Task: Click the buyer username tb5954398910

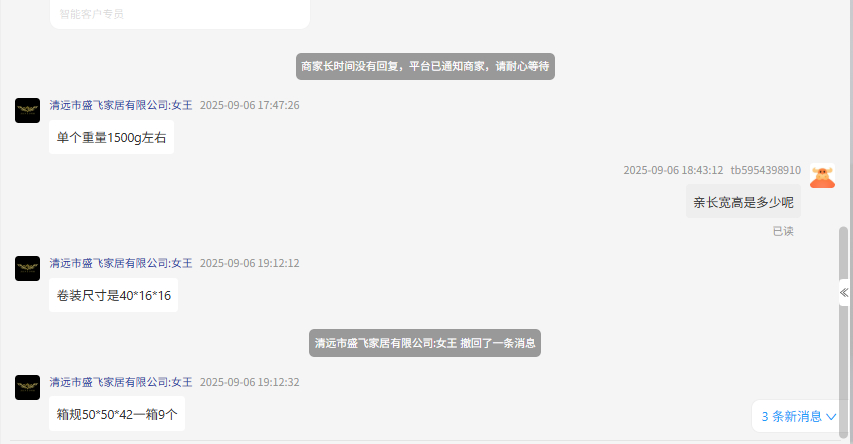Action: (x=765, y=170)
